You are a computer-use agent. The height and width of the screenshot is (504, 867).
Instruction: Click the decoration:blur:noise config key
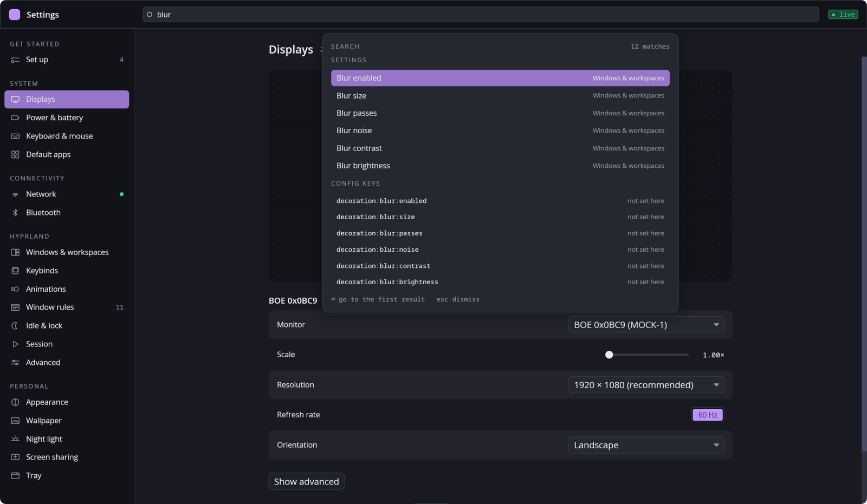(x=500, y=250)
